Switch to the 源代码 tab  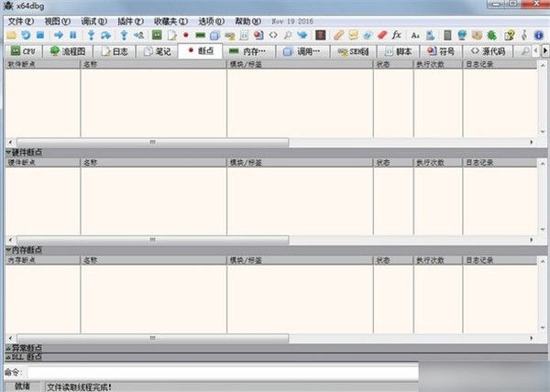[488, 51]
